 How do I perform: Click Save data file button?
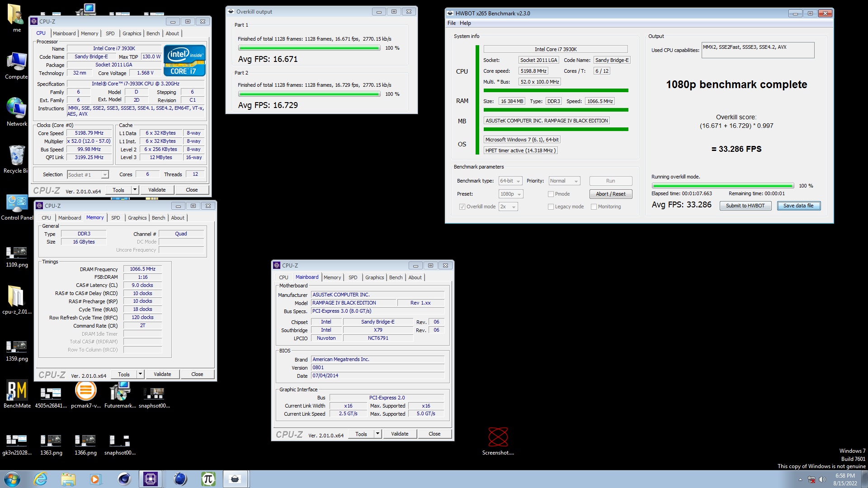(798, 206)
